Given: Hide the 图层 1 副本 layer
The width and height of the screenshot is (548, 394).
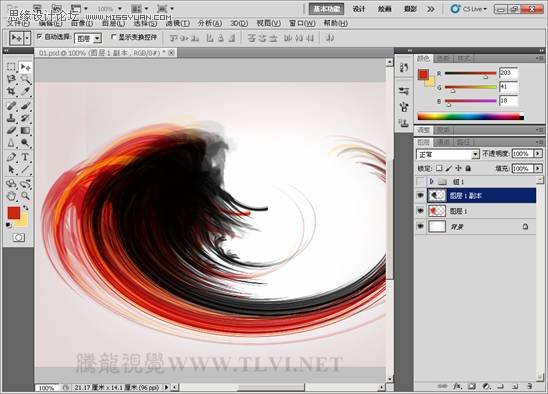Looking at the screenshot, I should (x=420, y=195).
